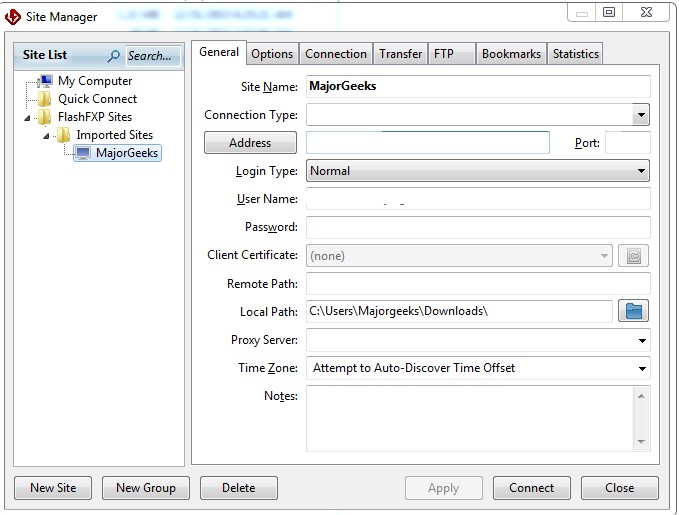Click the Apply button
The height and width of the screenshot is (515, 679).
pos(443,488)
